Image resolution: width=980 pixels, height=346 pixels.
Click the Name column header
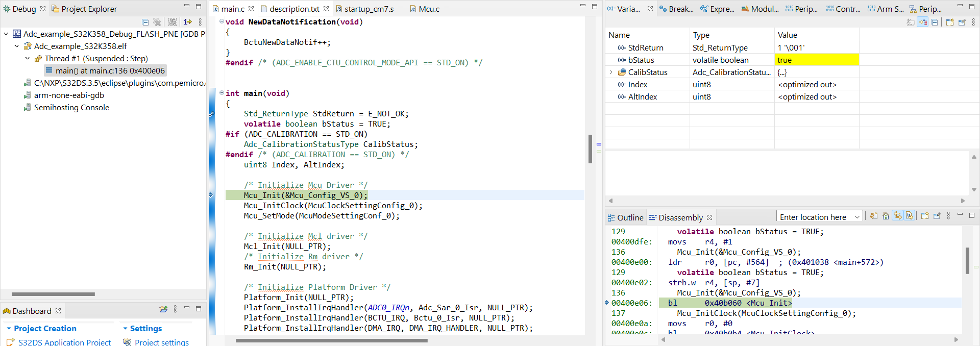pos(647,35)
